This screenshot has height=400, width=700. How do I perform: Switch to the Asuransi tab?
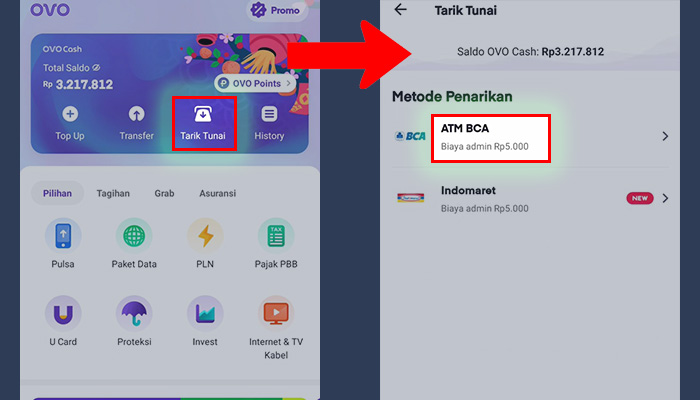click(217, 193)
